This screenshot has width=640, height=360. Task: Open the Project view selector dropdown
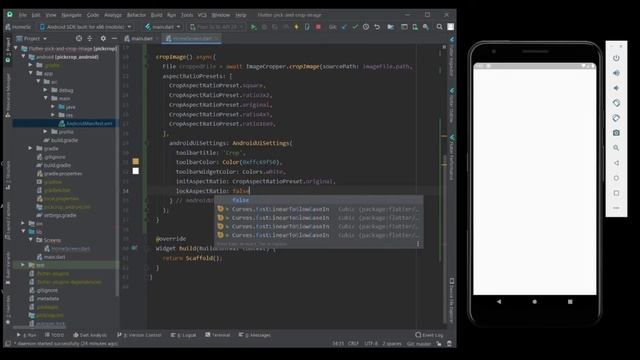coord(32,38)
